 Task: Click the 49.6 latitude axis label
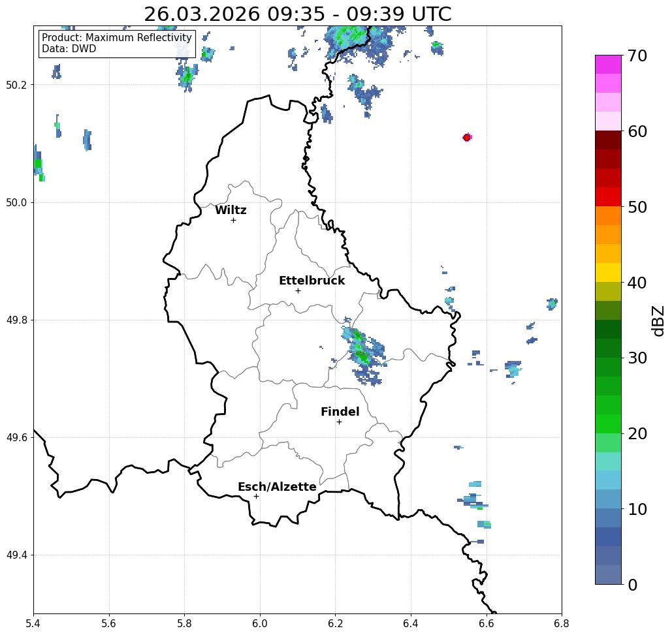point(16,438)
